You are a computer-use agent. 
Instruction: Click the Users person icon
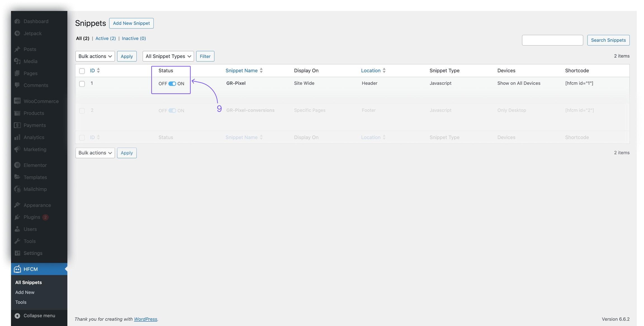(17, 229)
